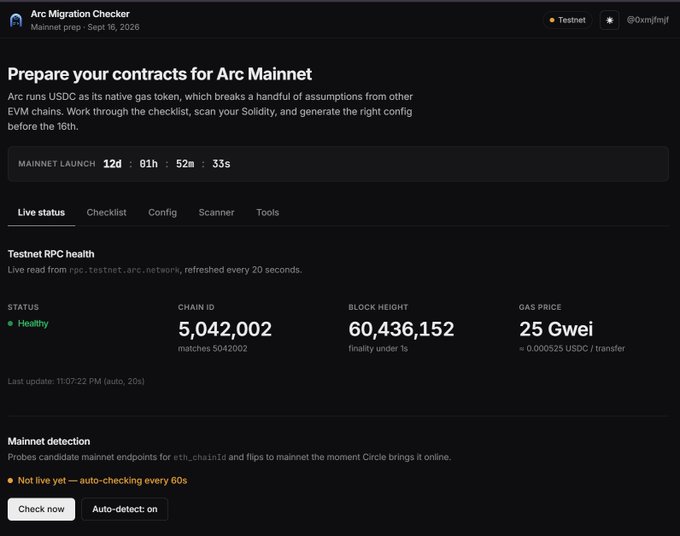680x536 pixels.
Task: Click the STATUS column label
Action: click(x=23, y=307)
